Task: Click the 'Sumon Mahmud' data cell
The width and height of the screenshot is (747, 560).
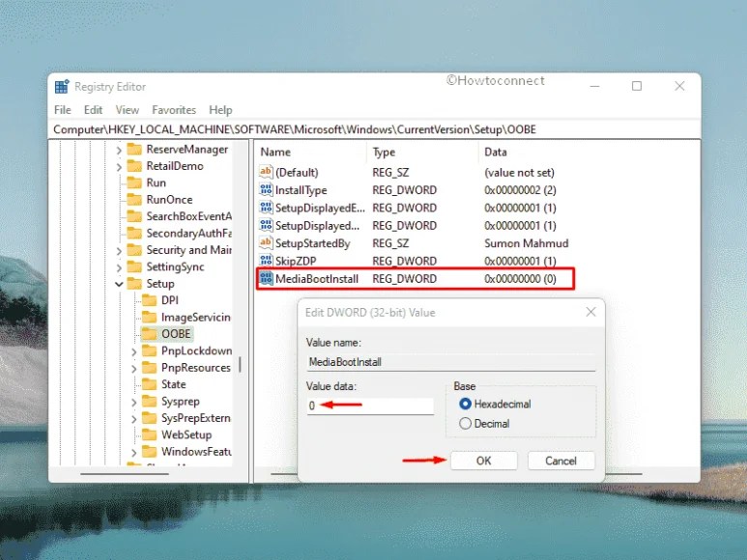Action: click(x=526, y=243)
